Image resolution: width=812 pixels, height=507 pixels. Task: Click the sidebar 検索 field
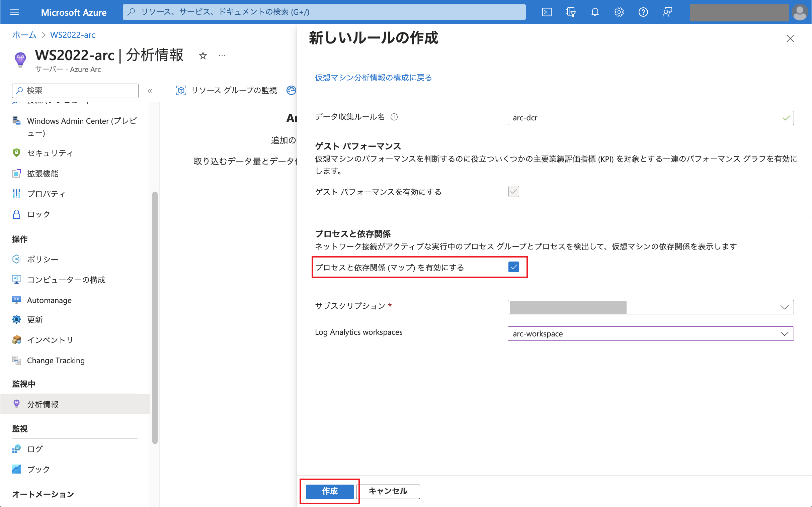(x=75, y=91)
